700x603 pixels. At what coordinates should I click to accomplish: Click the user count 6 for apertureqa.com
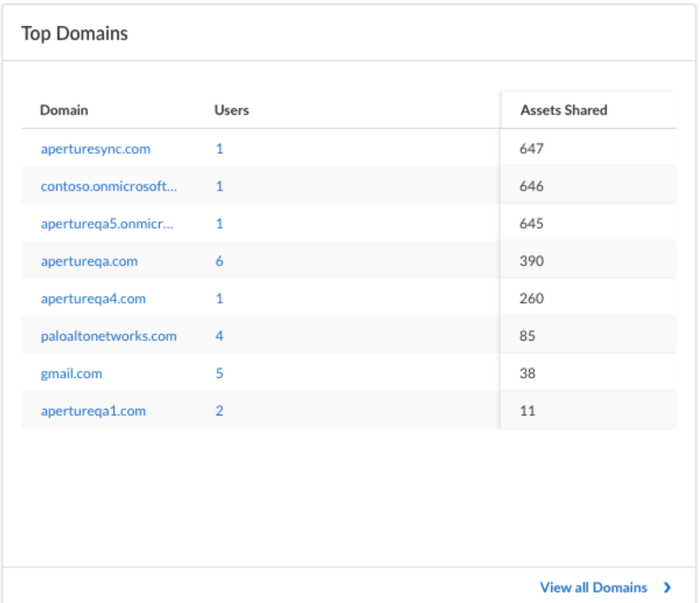click(x=219, y=261)
